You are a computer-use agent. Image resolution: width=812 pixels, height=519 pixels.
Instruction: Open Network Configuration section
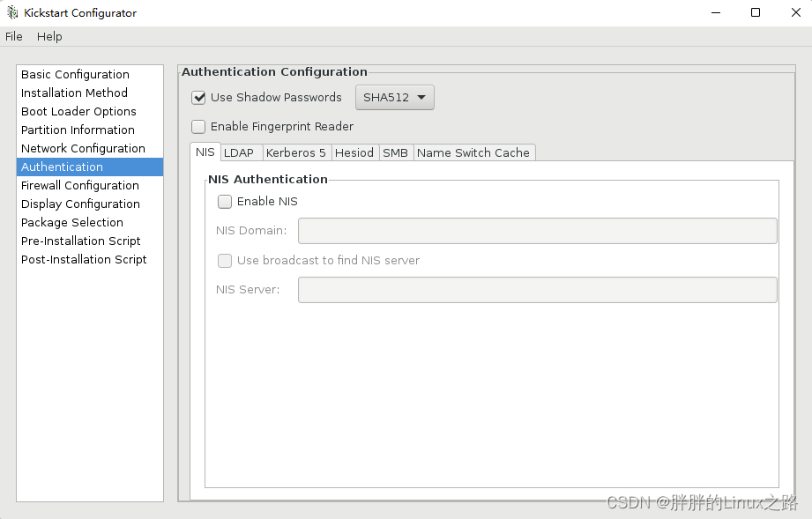click(83, 149)
